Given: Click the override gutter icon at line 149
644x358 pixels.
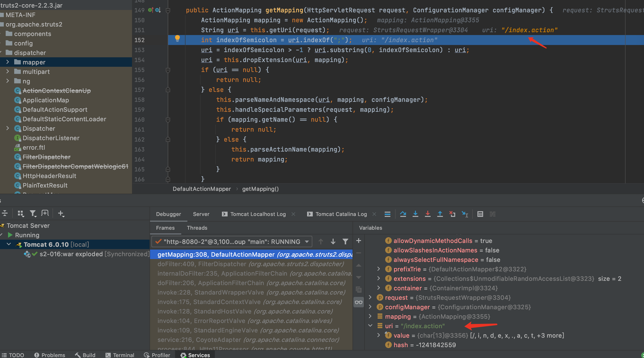Looking at the screenshot, I should pos(150,10).
